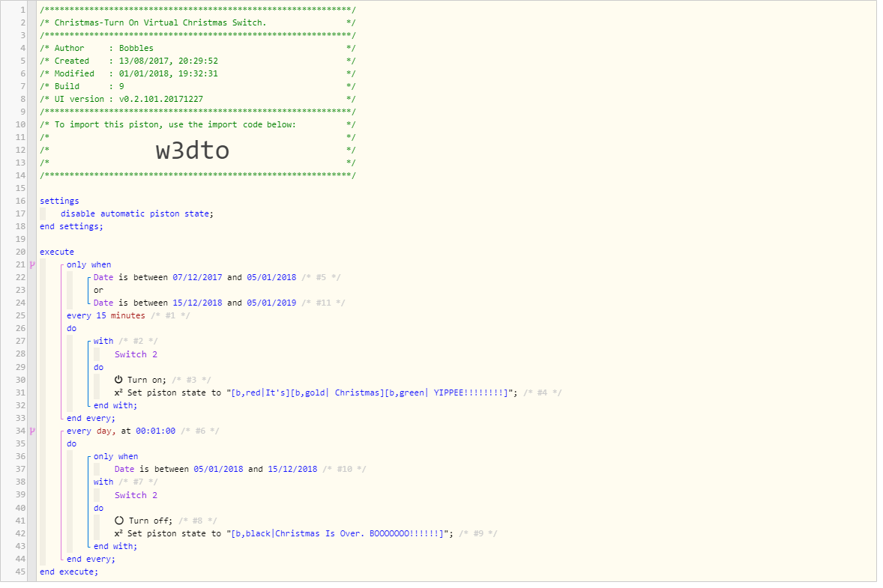Select Switch 2 in the second with block

(x=136, y=495)
